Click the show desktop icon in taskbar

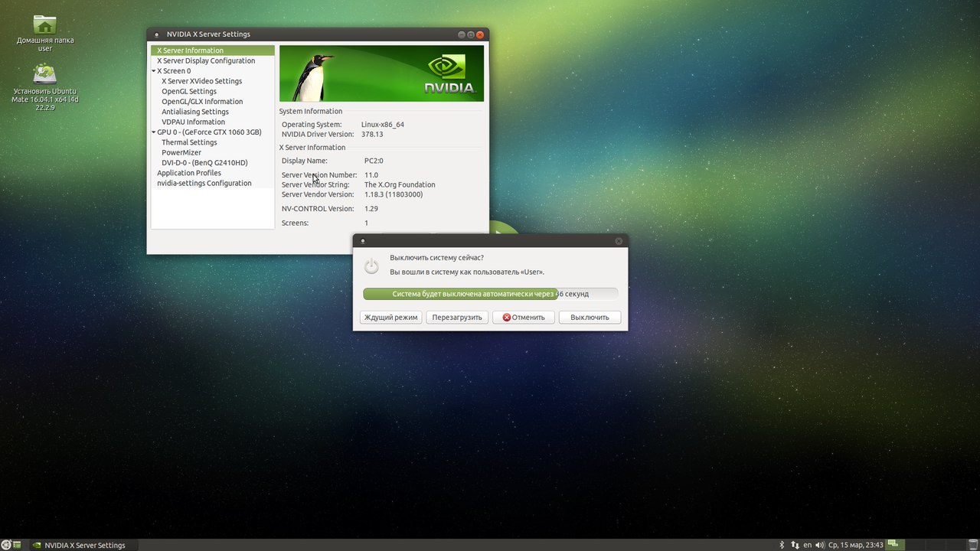click(17, 545)
